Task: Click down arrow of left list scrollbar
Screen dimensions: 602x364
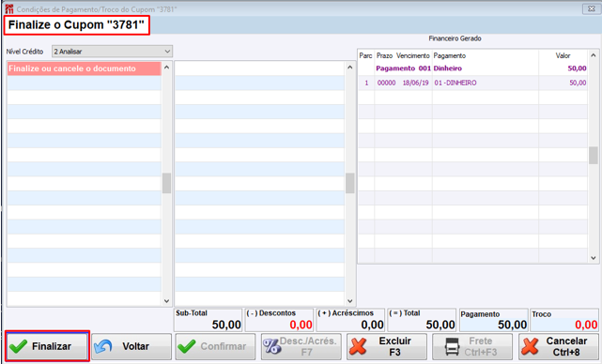Action: coord(166,301)
